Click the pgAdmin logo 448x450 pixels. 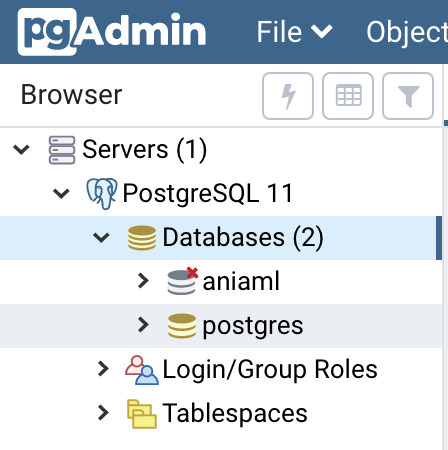coord(112,32)
